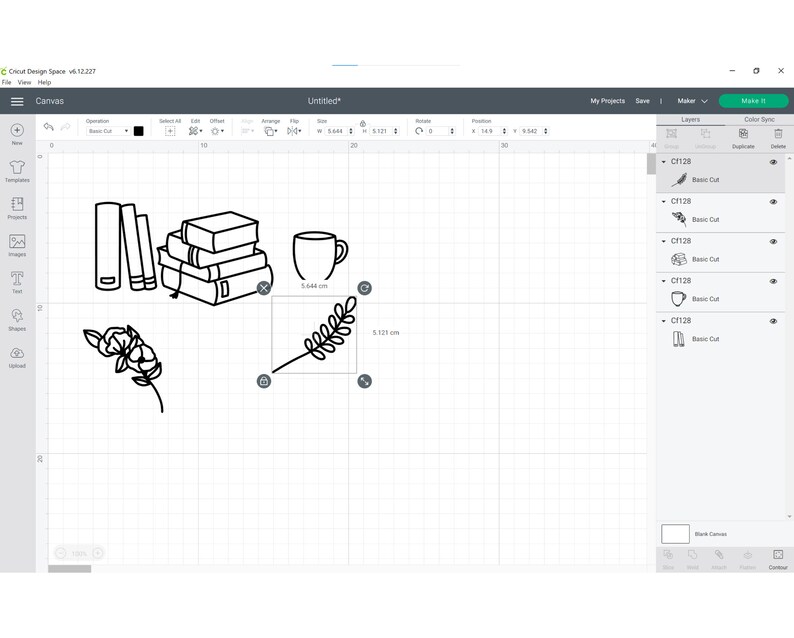
Task: Open the hamburger main menu
Action: (17, 101)
